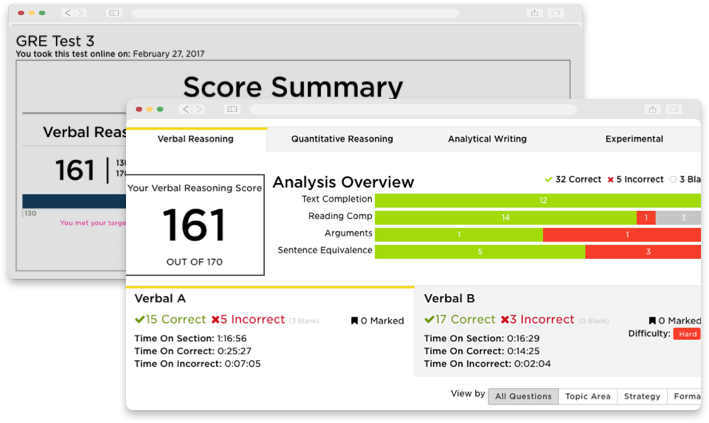Switch to the Quantitative Reasoning tab
The image size is (709, 423).
342,139
